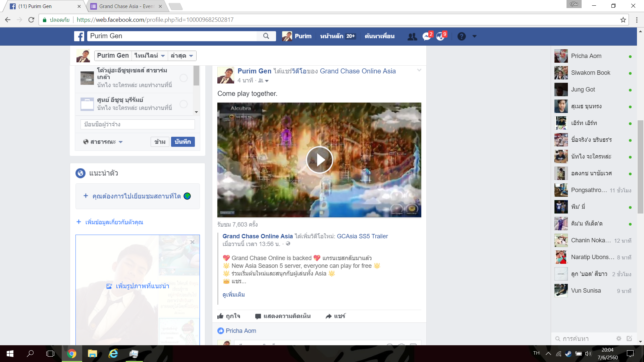This screenshot has width=644, height=362.
Task: Open the notifications globe icon
Action: click(440, 36)
